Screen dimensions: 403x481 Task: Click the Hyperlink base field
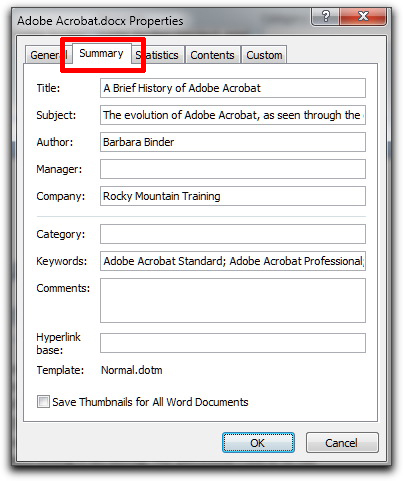[x=233, y=343]
